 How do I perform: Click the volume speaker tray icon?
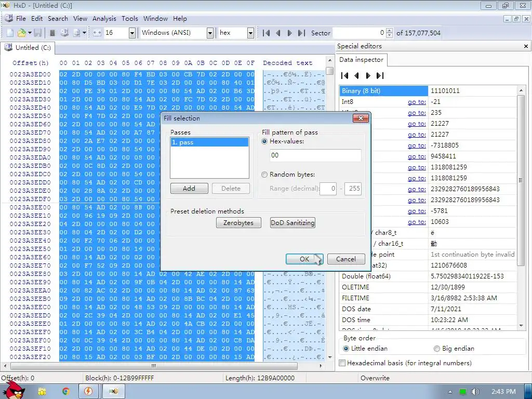(475, 392)
